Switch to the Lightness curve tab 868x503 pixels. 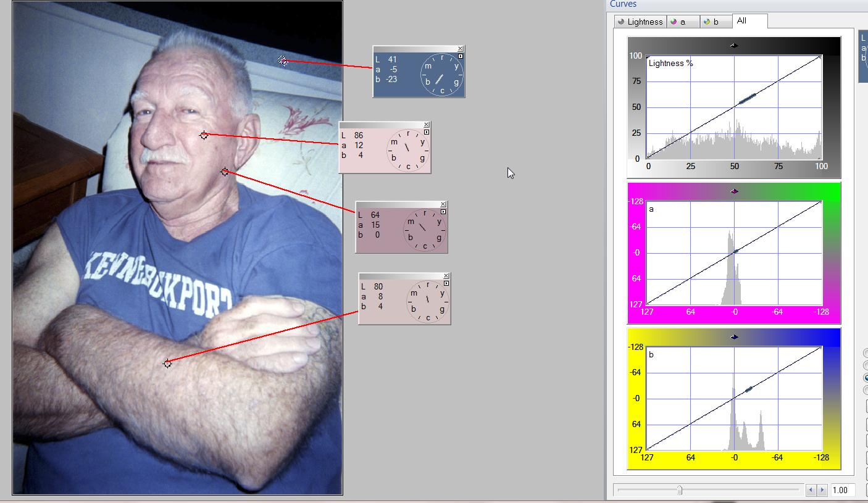(640, 22)
